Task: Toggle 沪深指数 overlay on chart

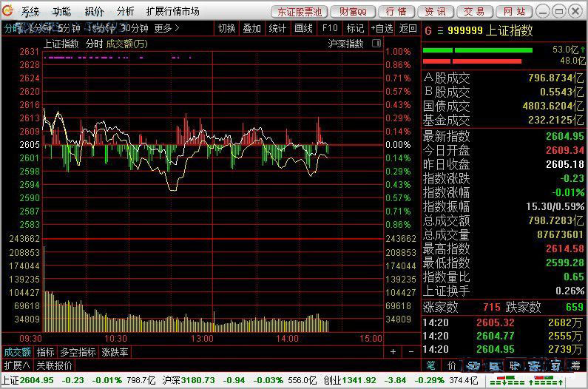Action: tap(346, 44)
